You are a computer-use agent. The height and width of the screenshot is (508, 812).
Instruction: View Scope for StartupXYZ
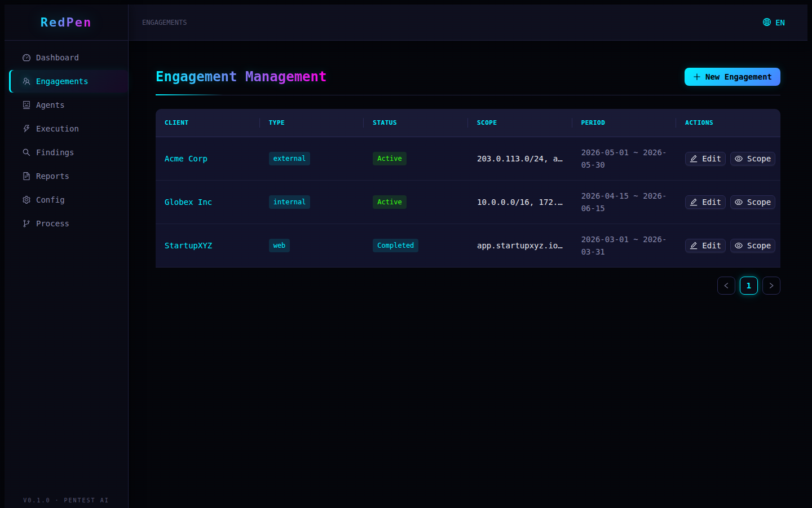point(753,246)
